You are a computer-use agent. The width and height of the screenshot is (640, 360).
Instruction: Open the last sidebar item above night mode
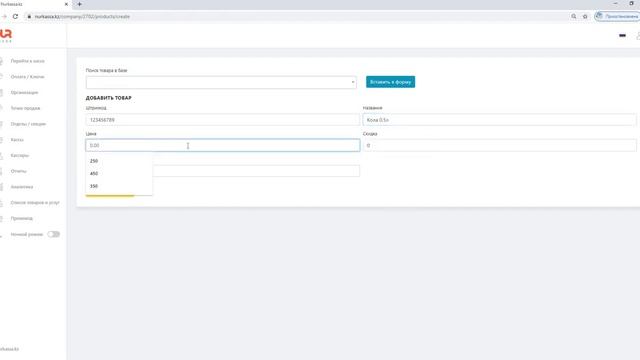[x=22, y=218]
